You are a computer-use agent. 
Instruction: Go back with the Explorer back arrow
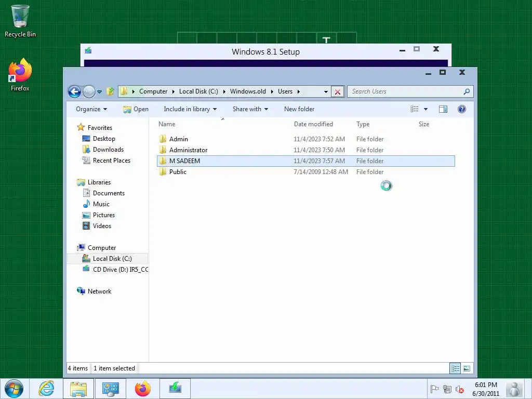74,91
